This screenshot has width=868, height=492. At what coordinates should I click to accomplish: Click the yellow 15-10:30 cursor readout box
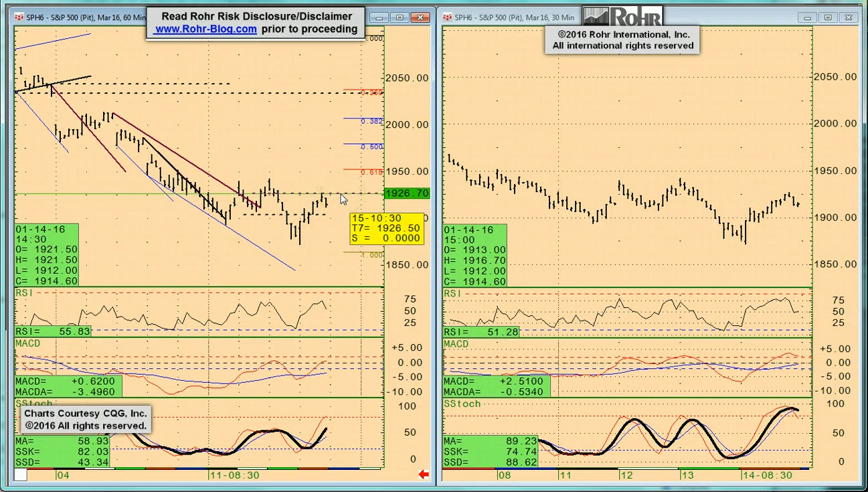[x=386, y=228]
